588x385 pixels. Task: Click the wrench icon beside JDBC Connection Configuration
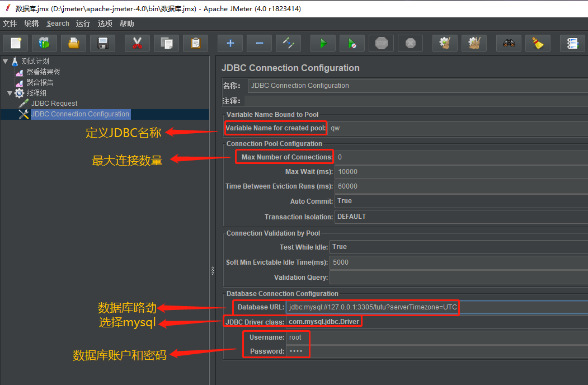click(23, 114)
